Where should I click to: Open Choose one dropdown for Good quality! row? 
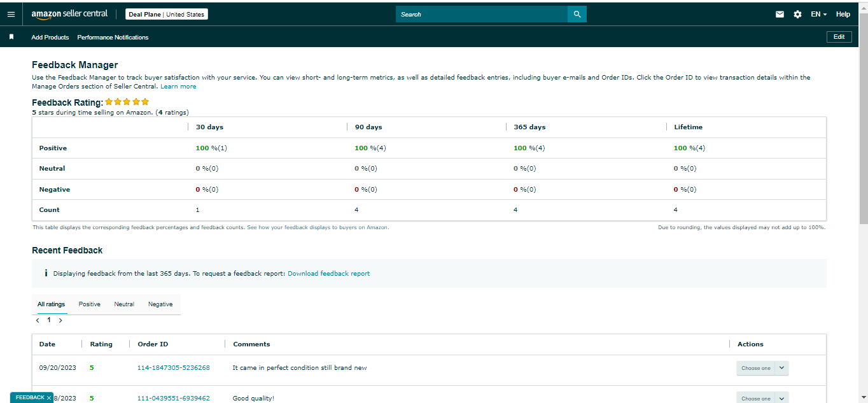(x=762, y=398)
